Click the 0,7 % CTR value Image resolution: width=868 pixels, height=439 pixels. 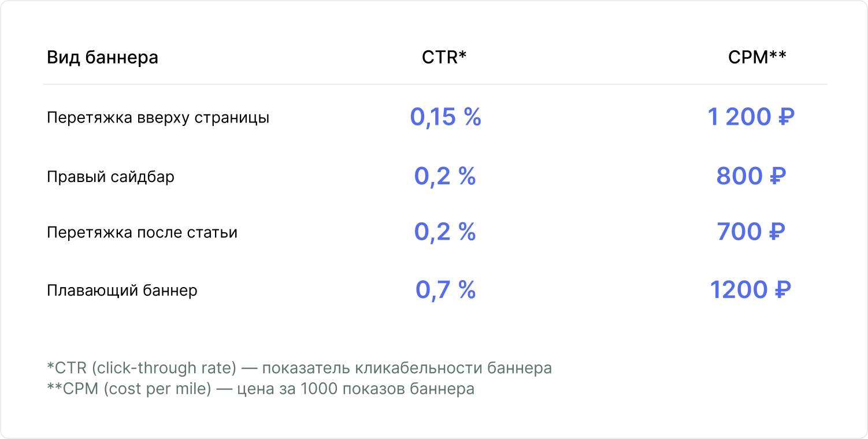click(x=446, y=290)
